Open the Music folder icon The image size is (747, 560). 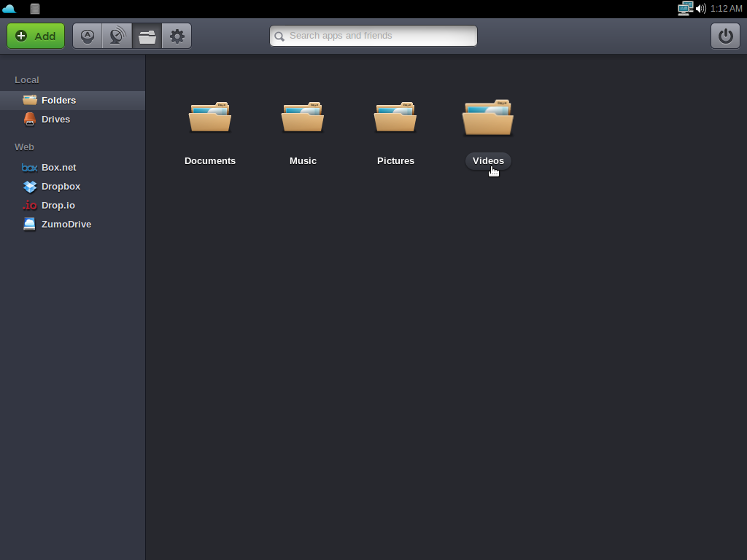(303, 117)
